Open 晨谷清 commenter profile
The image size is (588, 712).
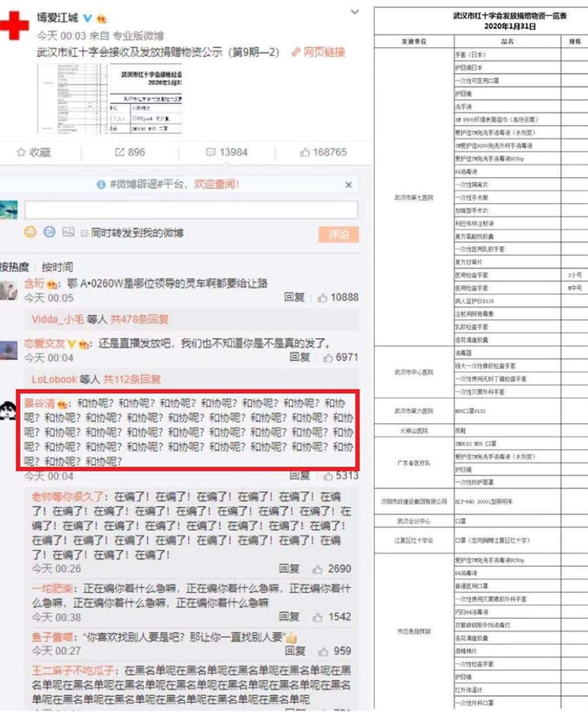click(x=39, y=403)
